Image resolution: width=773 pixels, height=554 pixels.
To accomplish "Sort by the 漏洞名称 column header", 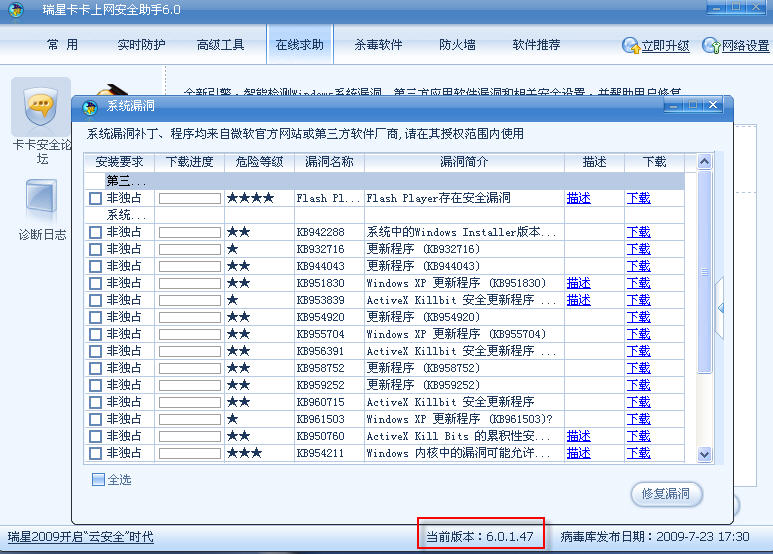I will (329, 162).
